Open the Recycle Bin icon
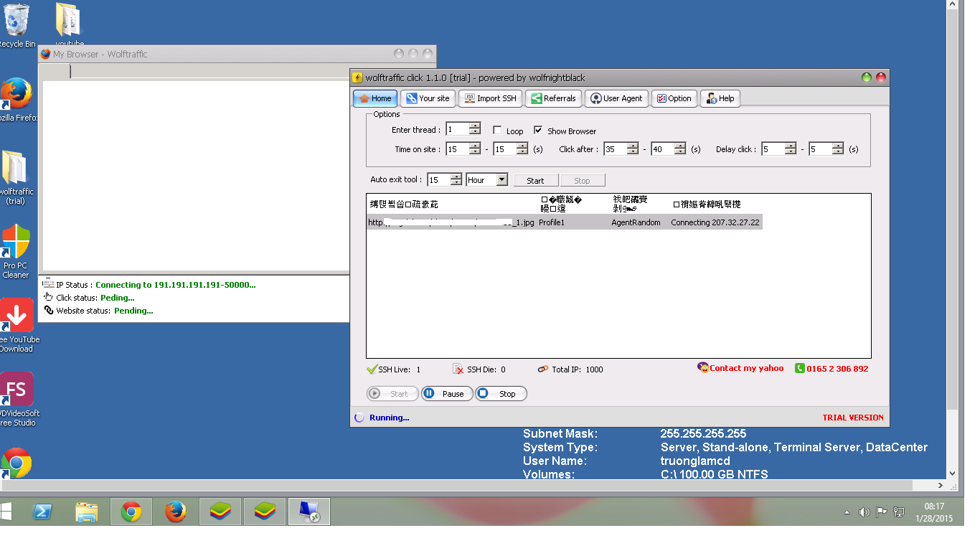980x551 pixels. pyautogui.click(x=17, y=21)
